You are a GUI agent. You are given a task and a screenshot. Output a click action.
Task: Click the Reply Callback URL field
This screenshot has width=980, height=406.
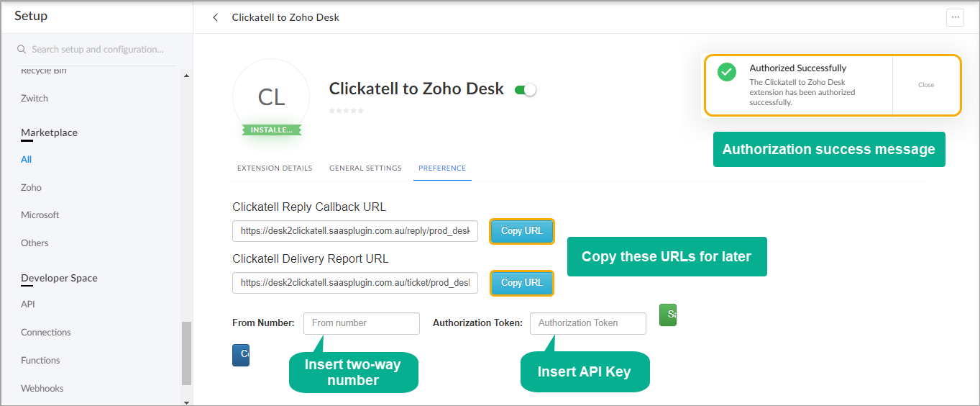[355, 231]
